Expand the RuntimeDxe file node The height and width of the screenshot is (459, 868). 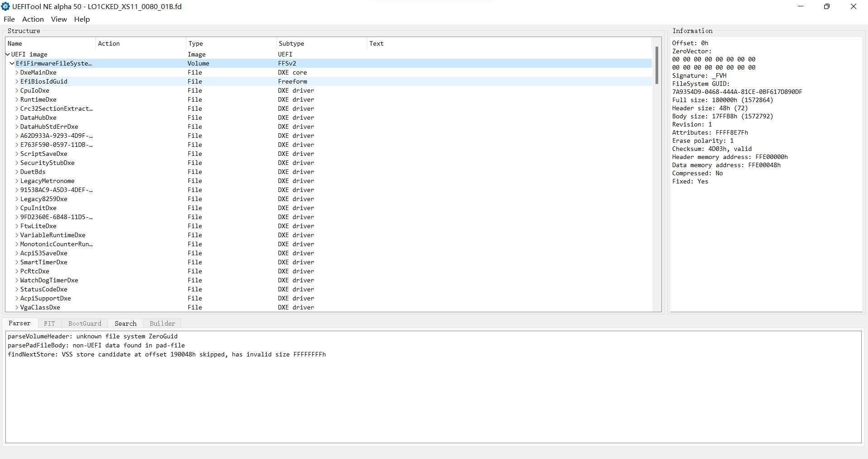[17, 99]
